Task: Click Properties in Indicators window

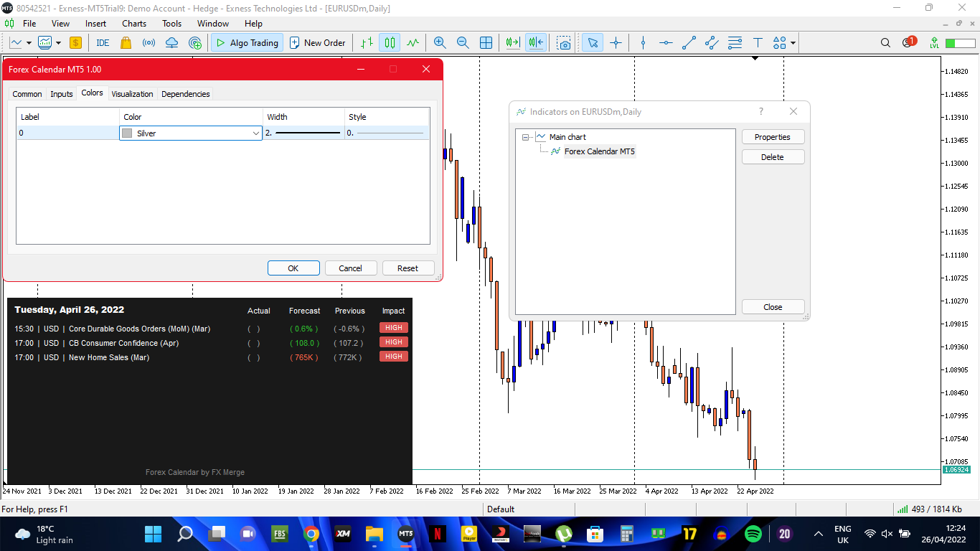Action: (x=773, y=137)
